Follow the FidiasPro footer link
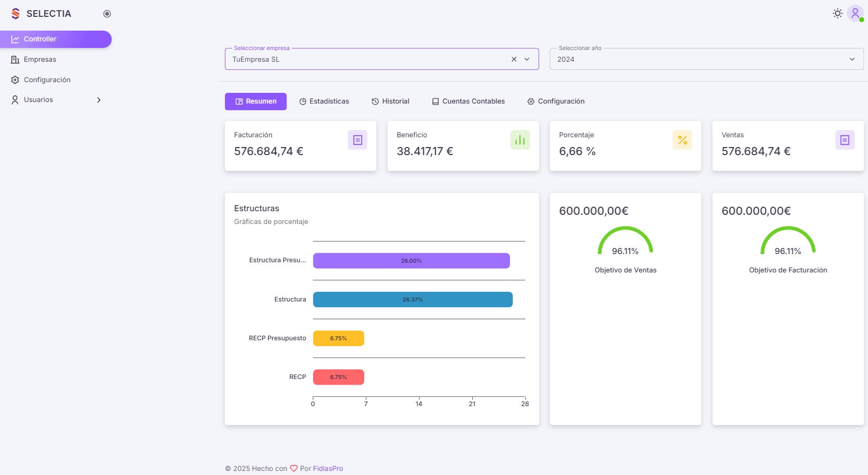 click(328, 468)
